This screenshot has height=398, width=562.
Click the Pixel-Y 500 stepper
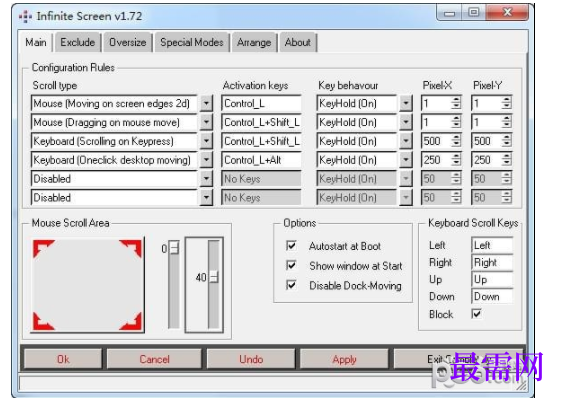pyautogui.click(x=506, y=141)
